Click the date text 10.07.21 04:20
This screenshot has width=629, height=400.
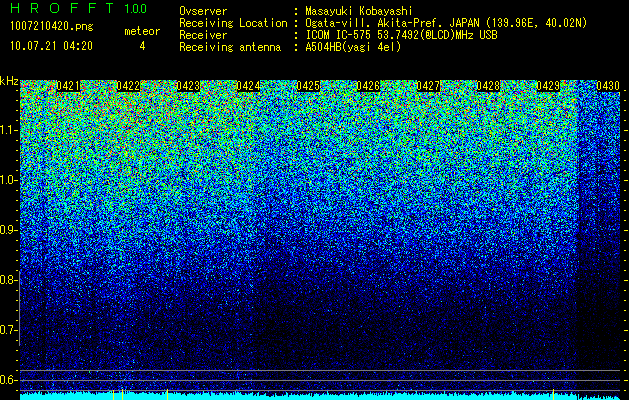[x=51, y=46]
